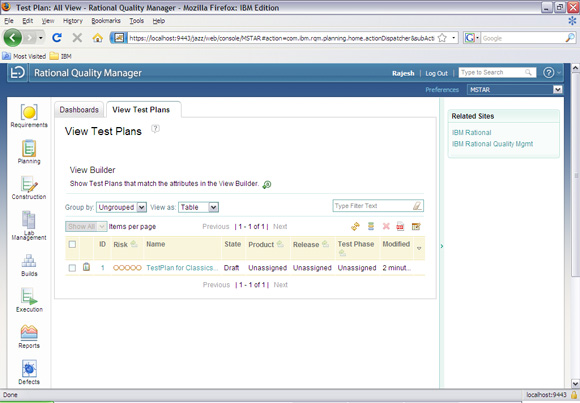
Task: Go to browser home page icon
Action: (x=98, y=37)
